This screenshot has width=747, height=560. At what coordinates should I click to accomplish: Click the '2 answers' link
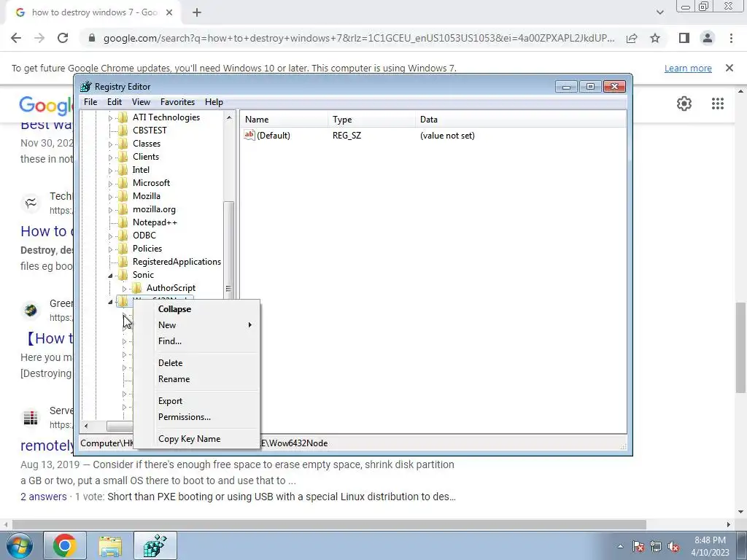(x=43, y=497)
